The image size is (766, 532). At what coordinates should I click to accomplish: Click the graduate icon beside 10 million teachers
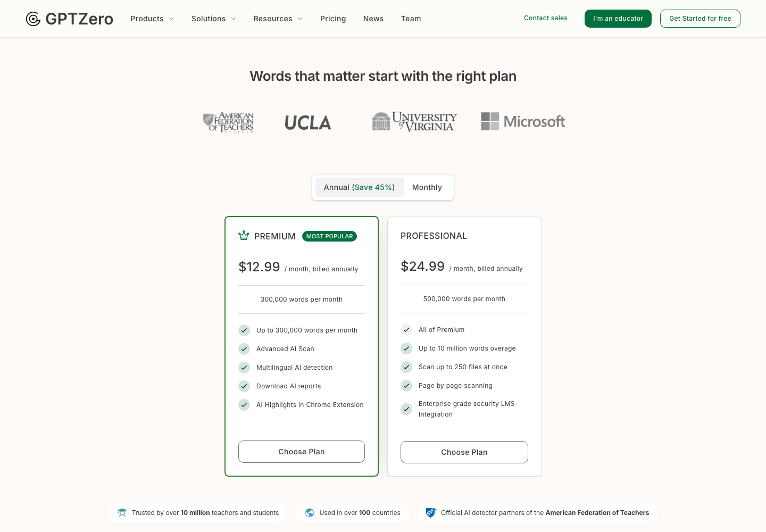tap(122, 513)
